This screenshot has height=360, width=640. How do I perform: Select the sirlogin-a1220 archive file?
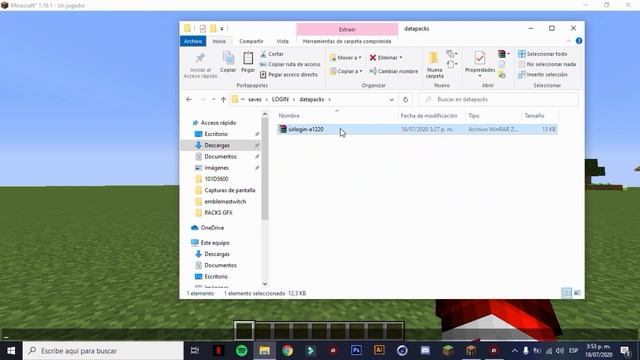[x=417, y=129]
